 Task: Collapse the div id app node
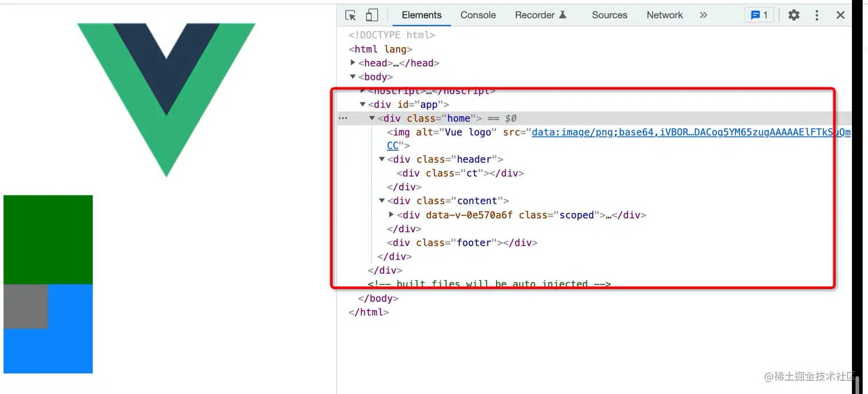tap(363, 104)
